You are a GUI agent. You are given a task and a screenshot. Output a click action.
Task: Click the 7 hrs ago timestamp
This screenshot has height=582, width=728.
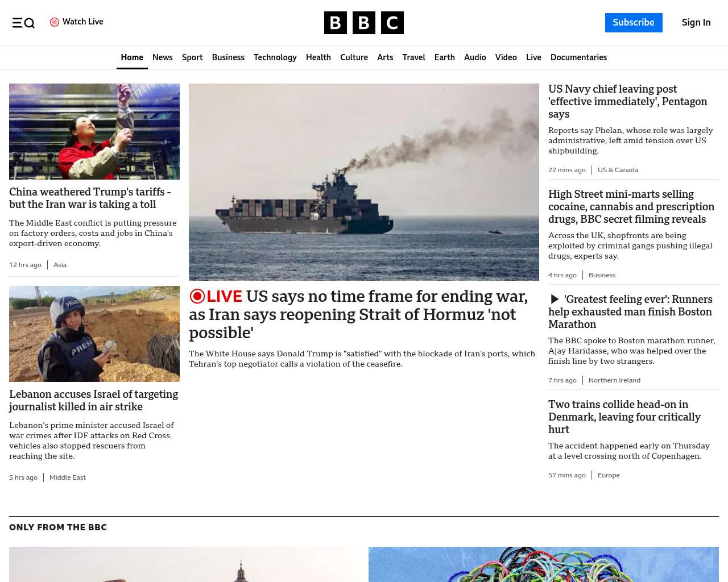pyautogui.click(x=562, y=380)
